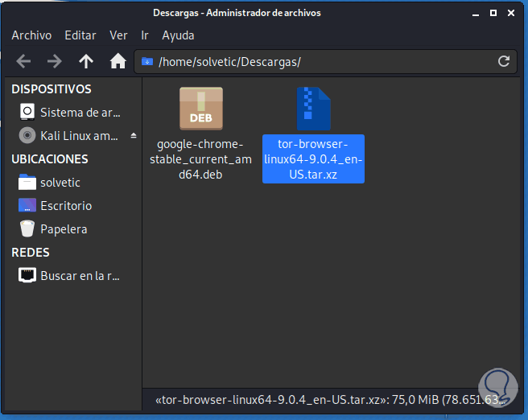528x420 pixels.
Task: Open the Ver menu
Action: (118, 35)
